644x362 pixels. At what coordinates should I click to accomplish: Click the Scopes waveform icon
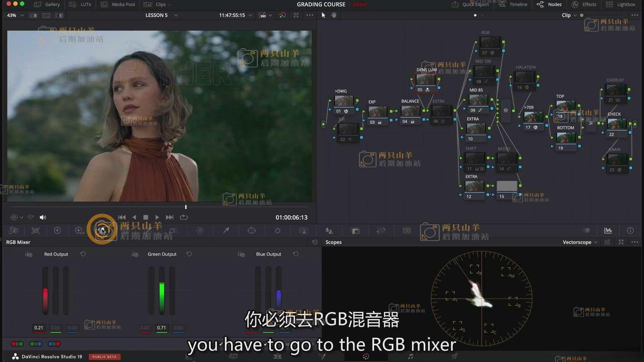(608, 230)
